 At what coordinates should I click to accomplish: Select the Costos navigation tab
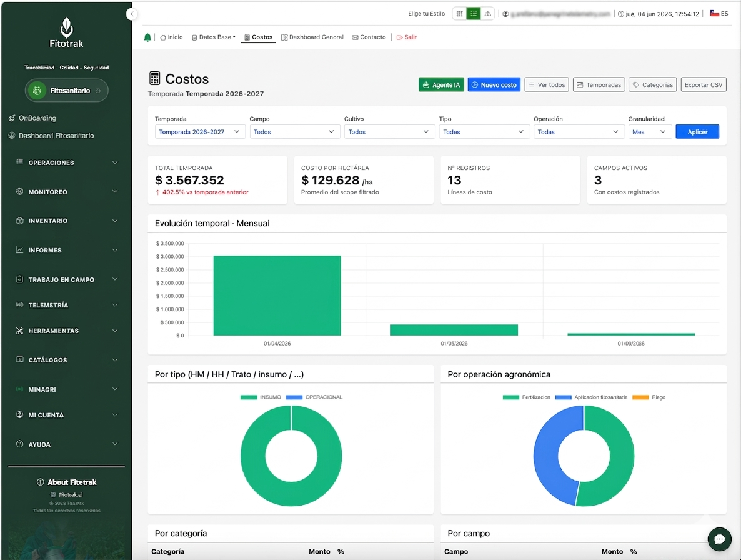[258, 37]
